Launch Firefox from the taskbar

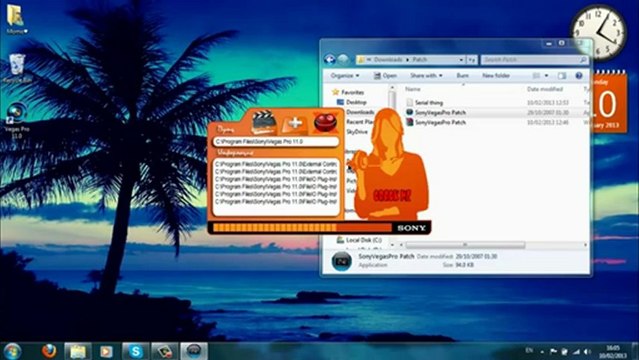[x=49, y=351]
